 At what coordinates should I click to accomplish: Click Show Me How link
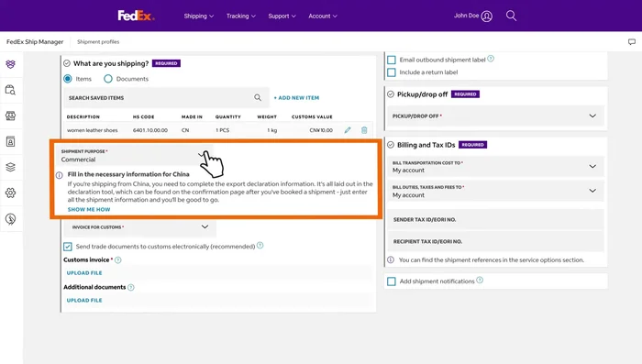[89, 209]
